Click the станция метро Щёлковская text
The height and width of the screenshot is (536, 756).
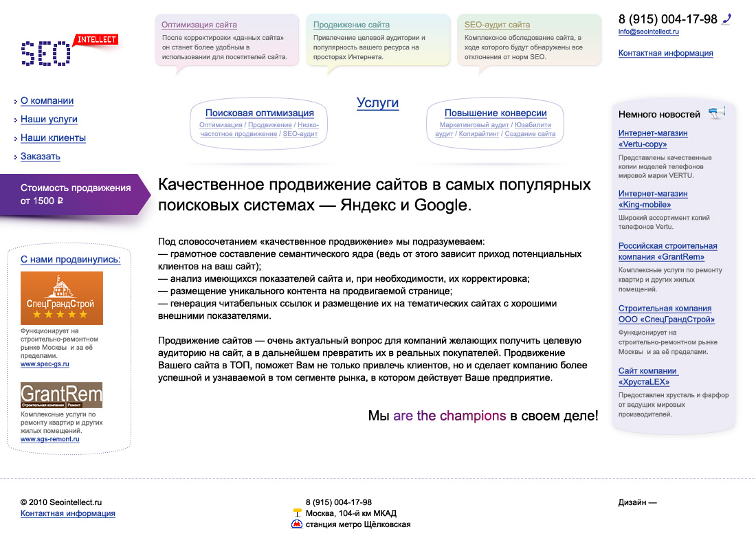tap(358, 524)
